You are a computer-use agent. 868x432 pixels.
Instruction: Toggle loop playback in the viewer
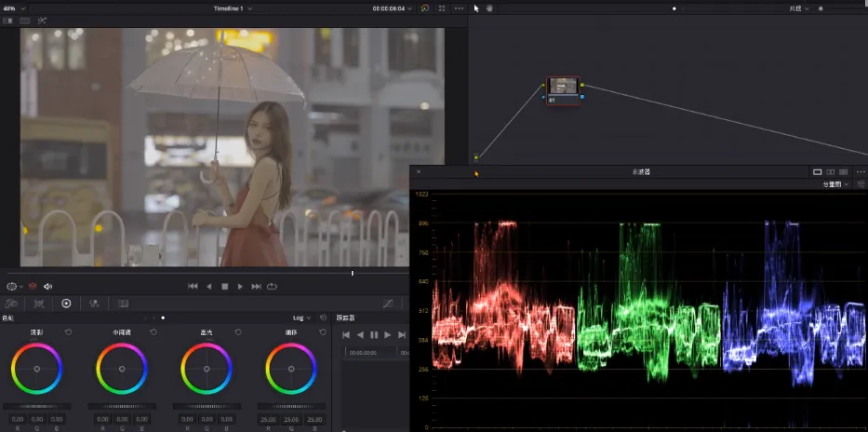(x=273, y=286)
